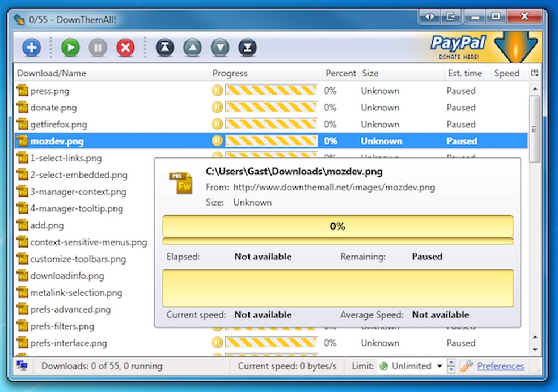Sort by the Speed column header
558x392 pixels.
[x=510, y=73]
